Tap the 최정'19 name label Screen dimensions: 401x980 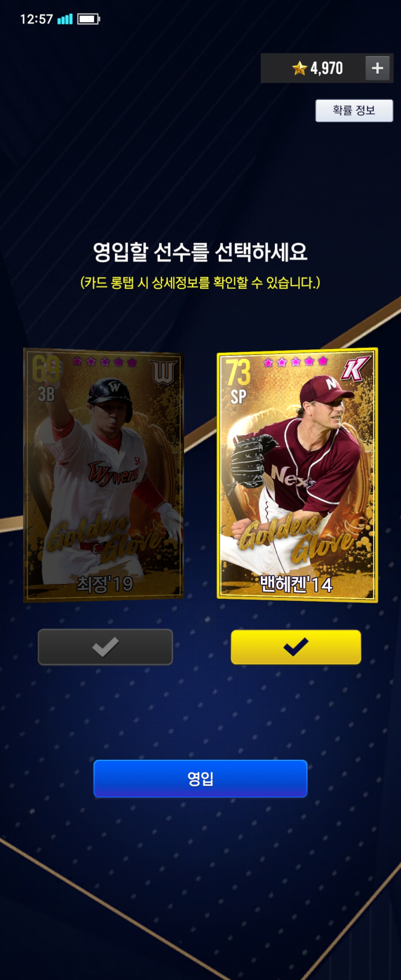(105, 584)
